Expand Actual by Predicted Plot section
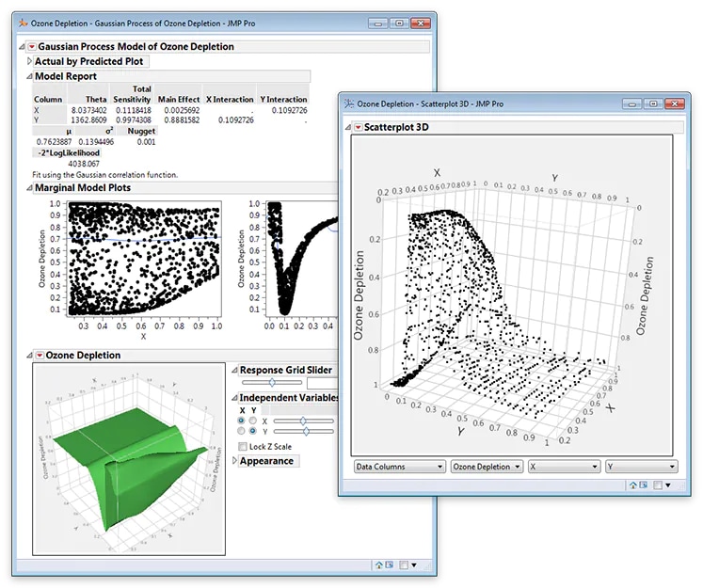 [x=29, y=61]
